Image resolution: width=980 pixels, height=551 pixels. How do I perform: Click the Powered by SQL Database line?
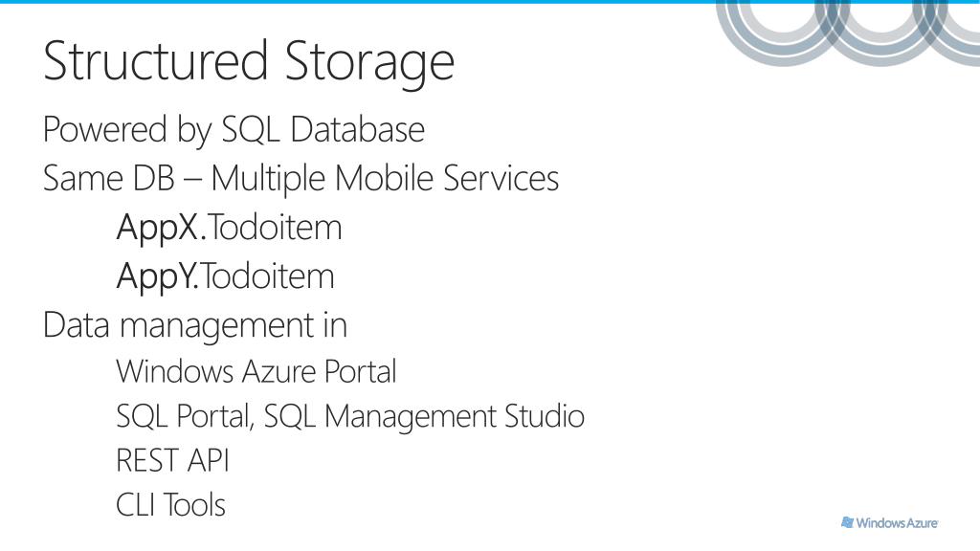pyautogui.click(x=234, y=132)
